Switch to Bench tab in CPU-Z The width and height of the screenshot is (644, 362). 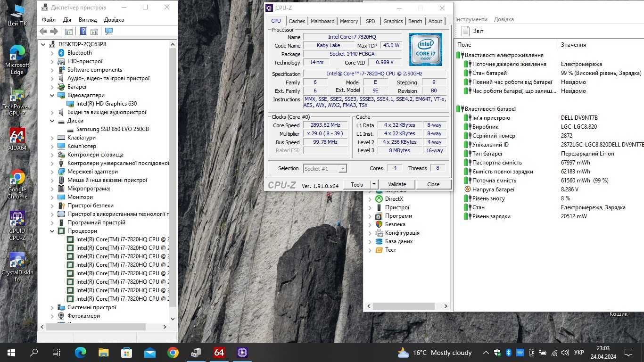point(415,21)
